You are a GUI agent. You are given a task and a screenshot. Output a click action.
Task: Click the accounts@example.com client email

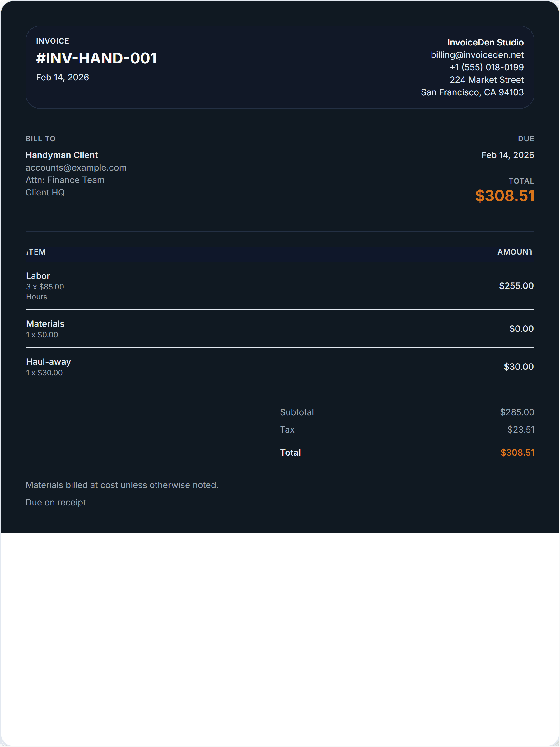76,167
